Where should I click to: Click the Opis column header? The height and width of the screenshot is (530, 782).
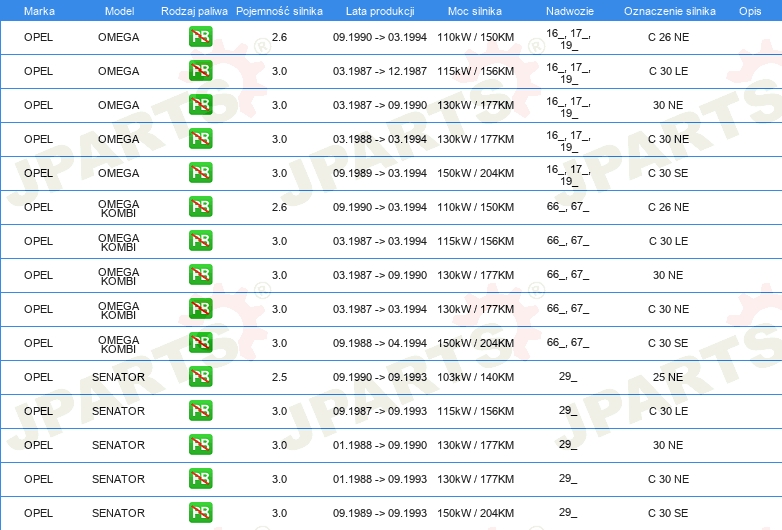750,11
